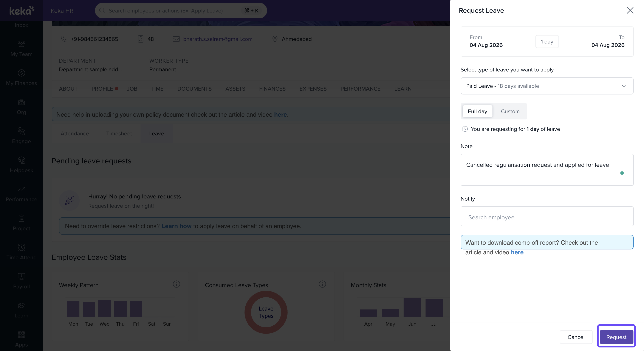Open My Team from sidebar
This screenshot has width=644, height=351.
click(x=22, y=49)
